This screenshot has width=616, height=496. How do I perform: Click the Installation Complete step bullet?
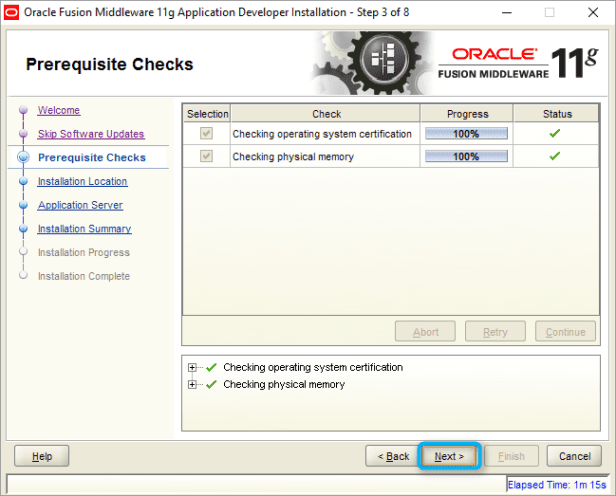tap(24, 275)
